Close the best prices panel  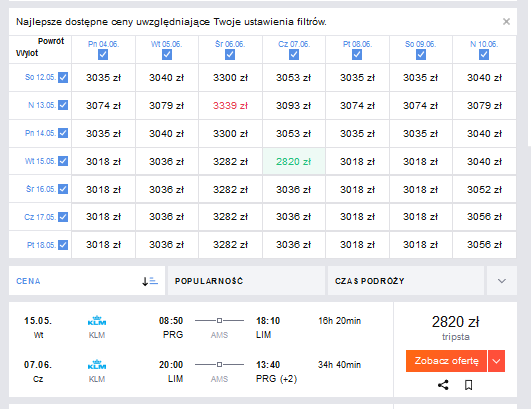506,22
